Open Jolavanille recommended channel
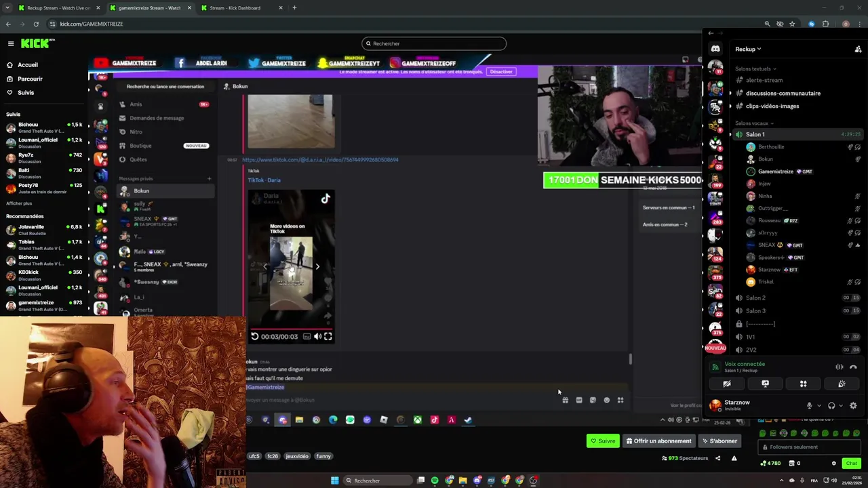Viewport: 868px width, 488px height. 44,230
